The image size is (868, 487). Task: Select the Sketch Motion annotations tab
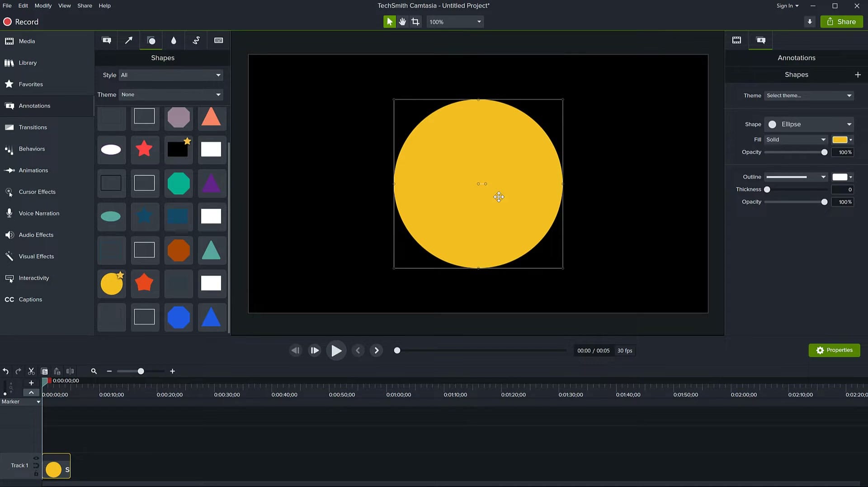pyautogui.click(x=196, y=40)
